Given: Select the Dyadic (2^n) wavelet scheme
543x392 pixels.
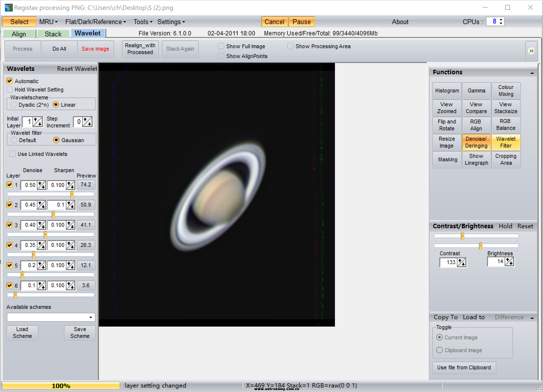Looking at the screenshot, I should (14, 105).
